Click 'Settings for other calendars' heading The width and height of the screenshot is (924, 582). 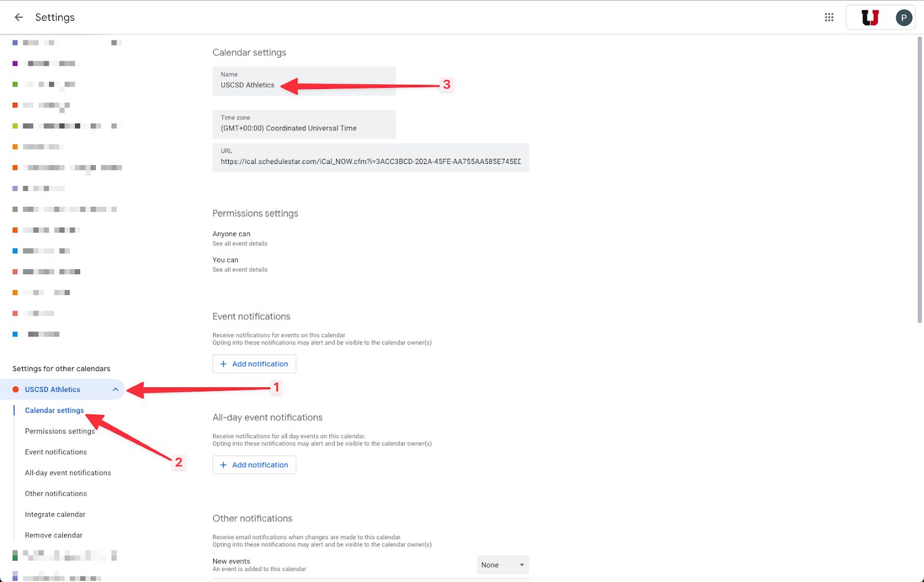[x=61, y=369]
